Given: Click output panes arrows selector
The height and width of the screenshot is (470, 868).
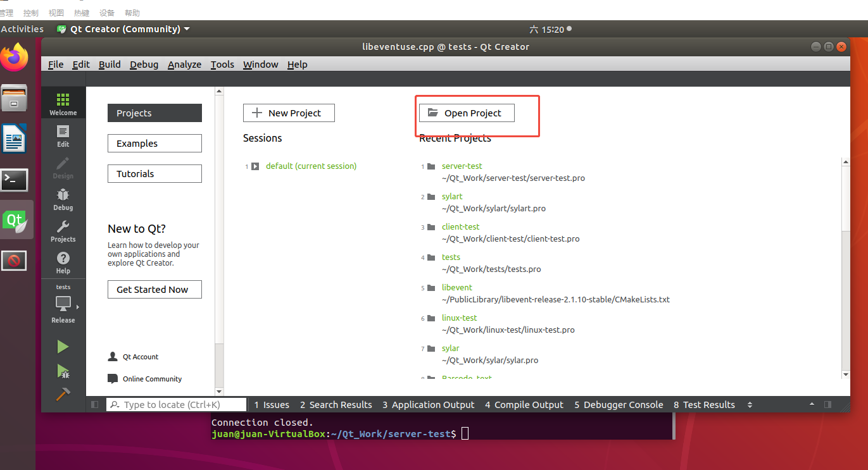Looking at the screenshot, I should [750, 405].
